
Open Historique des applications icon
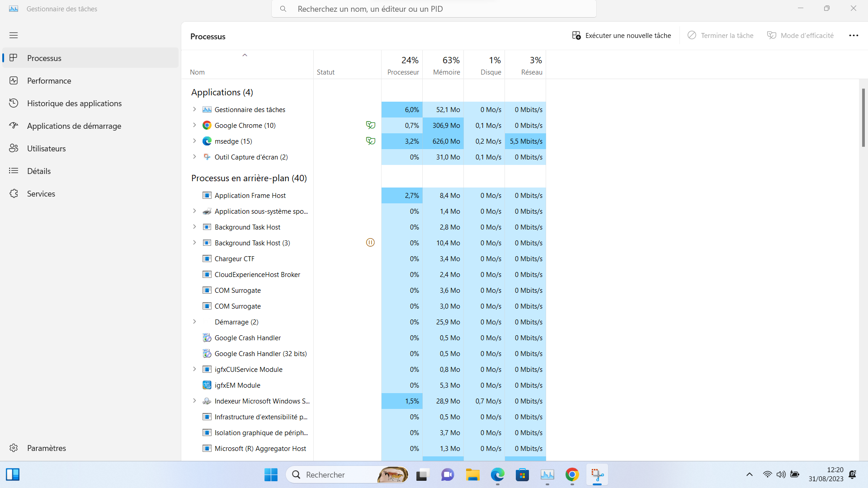pos(14,103)
